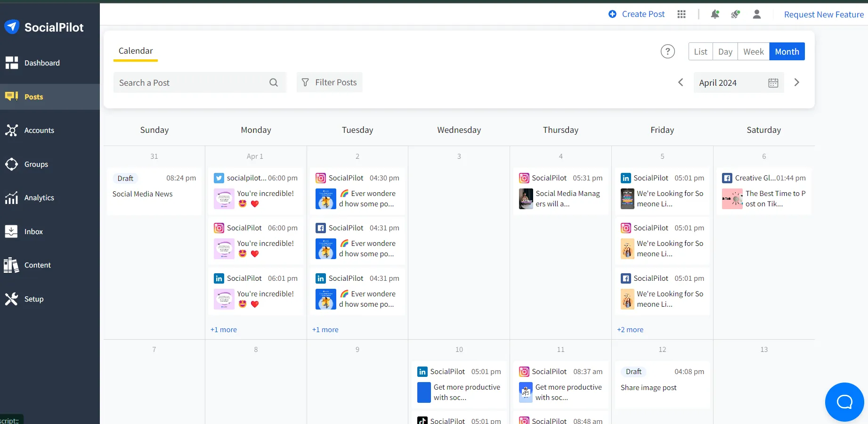The width and height of the screenshot is (868, 424).
Task: Open Setup from the sidebar
Action: (32, 299)
